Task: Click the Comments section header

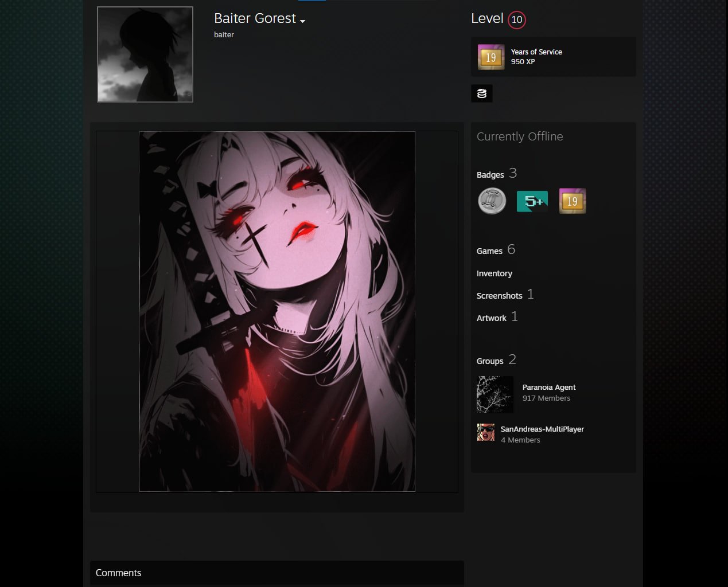Action: click(x=277, y=573)
